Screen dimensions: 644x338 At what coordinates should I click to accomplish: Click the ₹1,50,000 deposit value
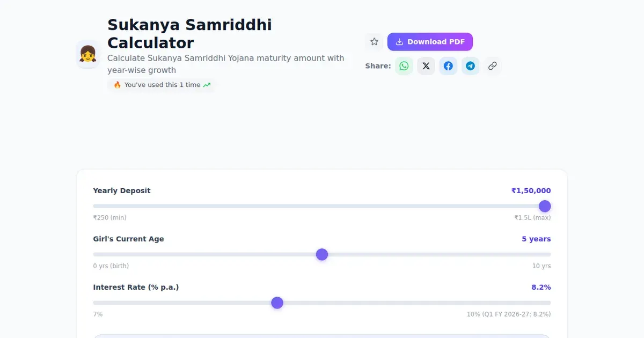pyautogui.click(x=531, y=190)
